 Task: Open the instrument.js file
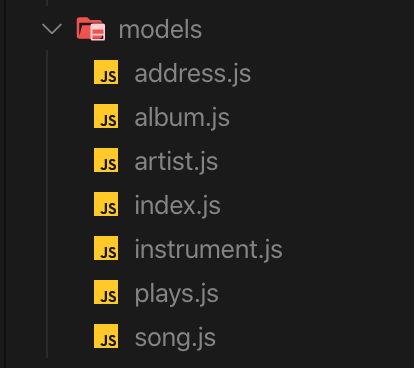coord(208,250)
